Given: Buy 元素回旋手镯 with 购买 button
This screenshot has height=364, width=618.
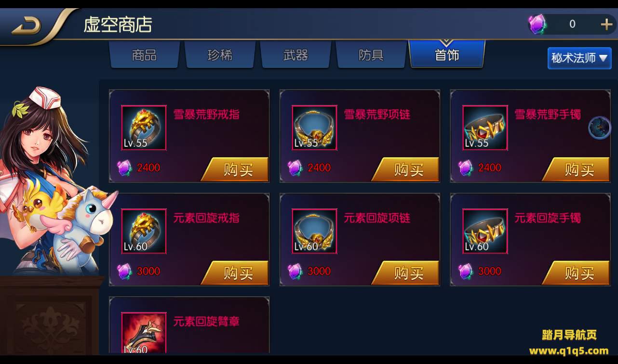Looking at the screenshot, I should (577, 273).
